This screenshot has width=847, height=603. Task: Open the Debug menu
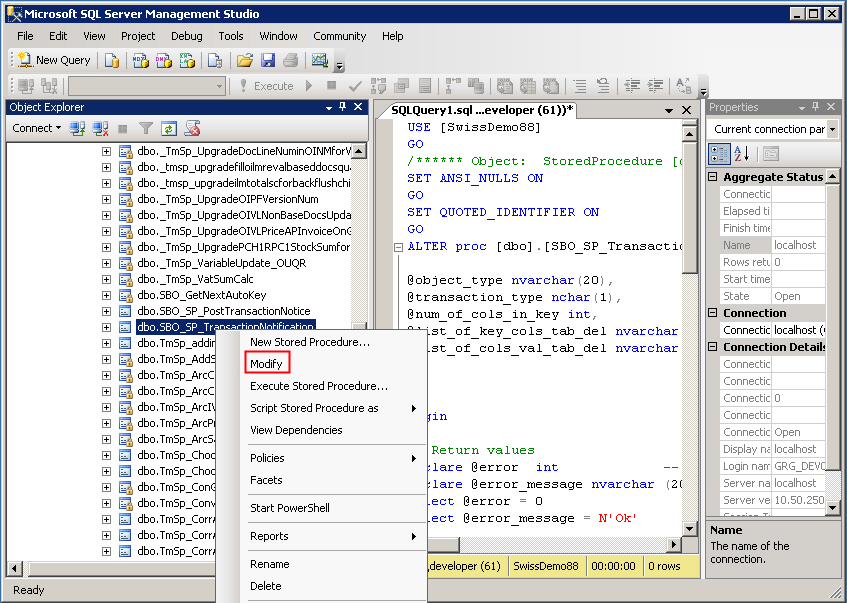186,36
